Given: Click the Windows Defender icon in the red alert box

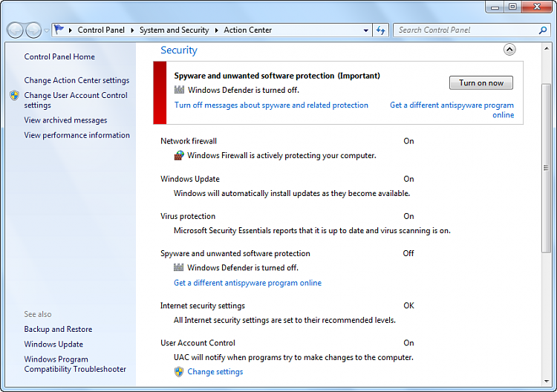Looking at the screenshot, I should (x=179, y=90).
